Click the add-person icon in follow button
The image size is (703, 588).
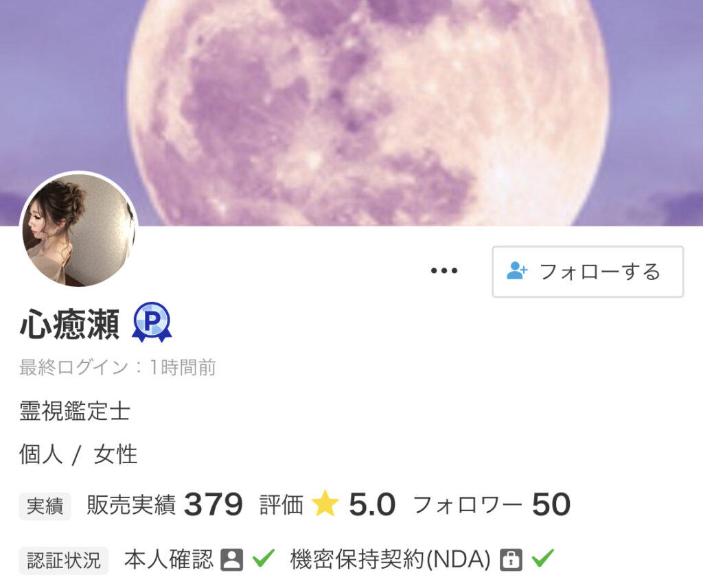tap(517, 271)
